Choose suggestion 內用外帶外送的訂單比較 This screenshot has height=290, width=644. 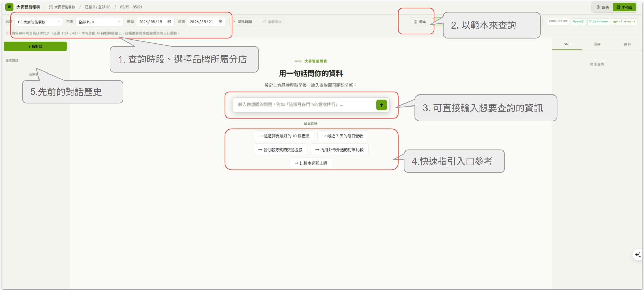click(339, 150)
